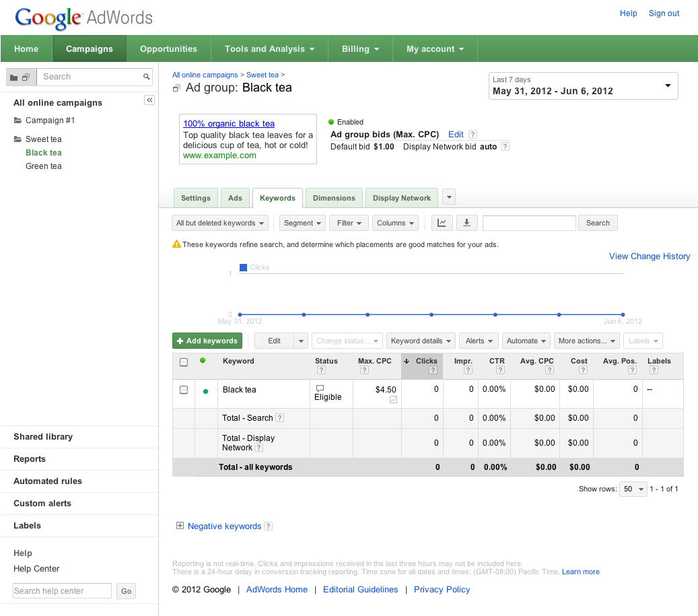Click the Avg. Pos. column help icon
Image resolution: width=698 pixels, height=616 pixels.
click(x=632, y=370)
